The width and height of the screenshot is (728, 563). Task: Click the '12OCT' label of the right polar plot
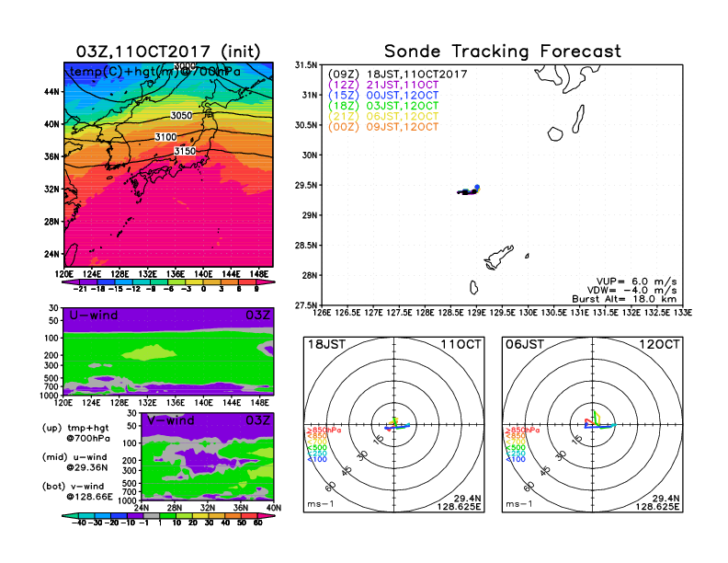[x=659, y=345]
